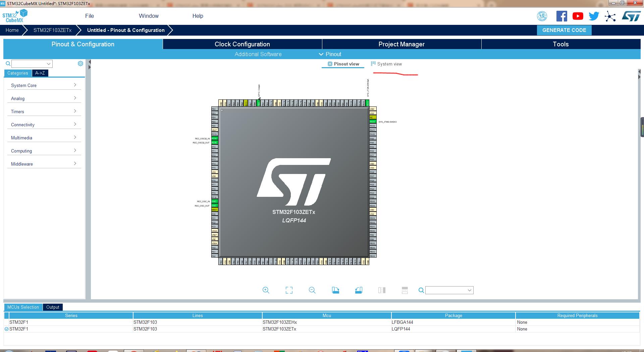The height and width of the screenshot is (352, 644).
Task: Select Pinout view
Action: [343, 64]
